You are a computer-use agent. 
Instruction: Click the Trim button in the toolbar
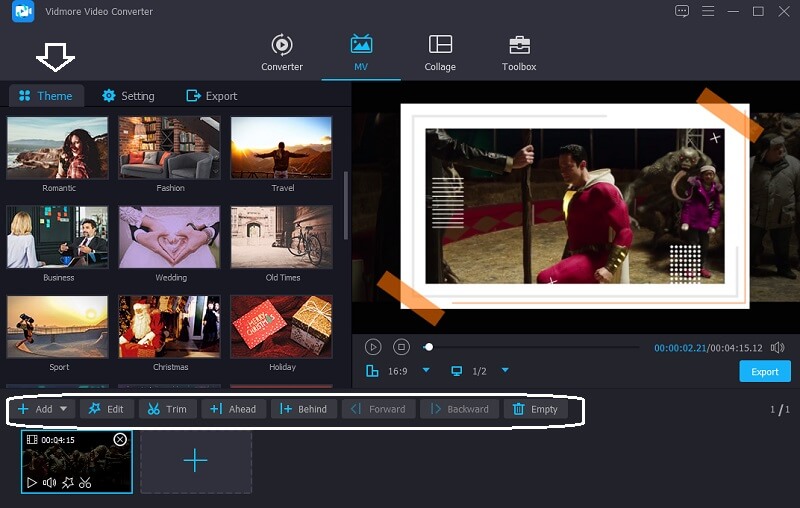pyautogui.click(x=165, y=409)
